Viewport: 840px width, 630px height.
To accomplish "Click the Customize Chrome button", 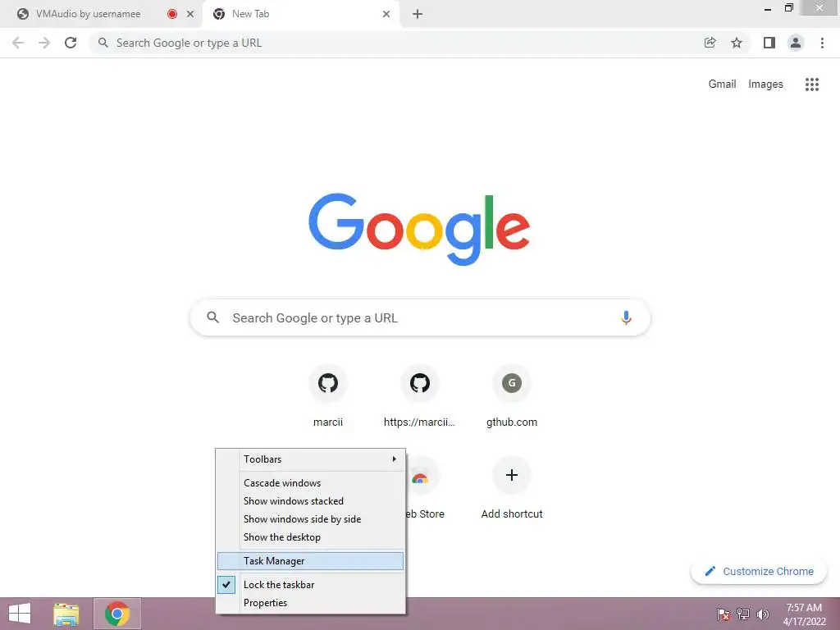I will coord(759,571).
